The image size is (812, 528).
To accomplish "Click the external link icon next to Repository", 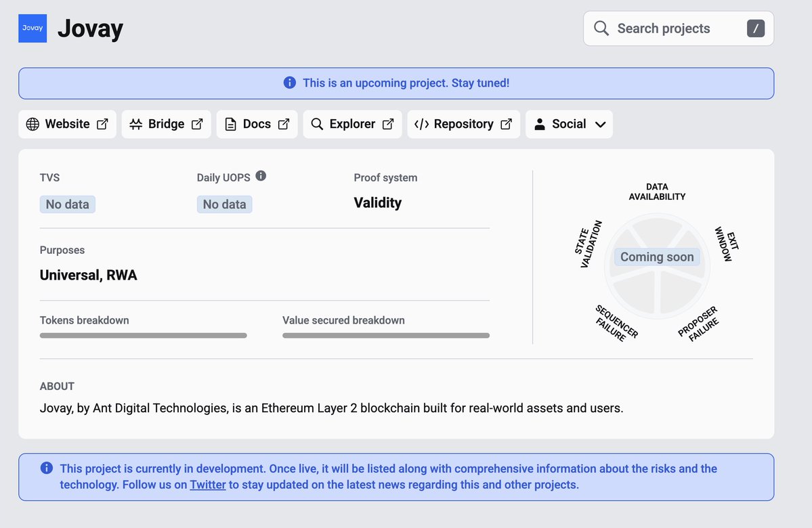I will [x=507, y=125].
